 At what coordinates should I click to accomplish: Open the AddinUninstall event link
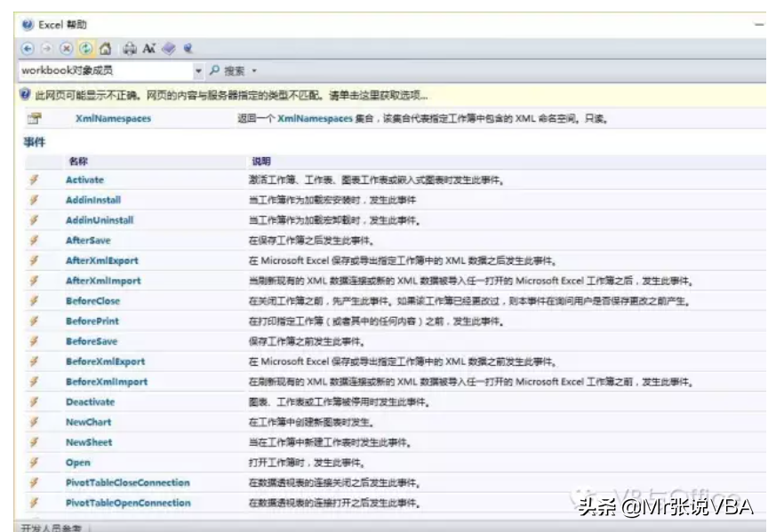tap(100, 220)
